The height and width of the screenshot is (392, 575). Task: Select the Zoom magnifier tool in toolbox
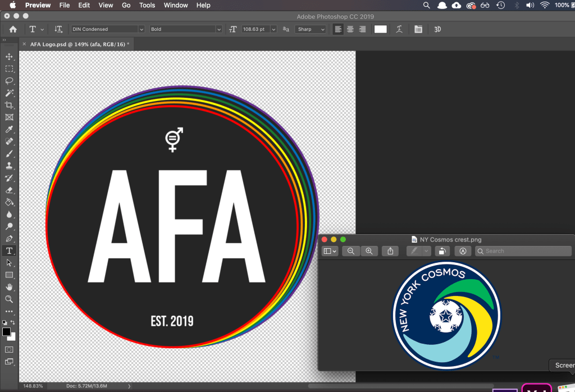tap(9, 299)
